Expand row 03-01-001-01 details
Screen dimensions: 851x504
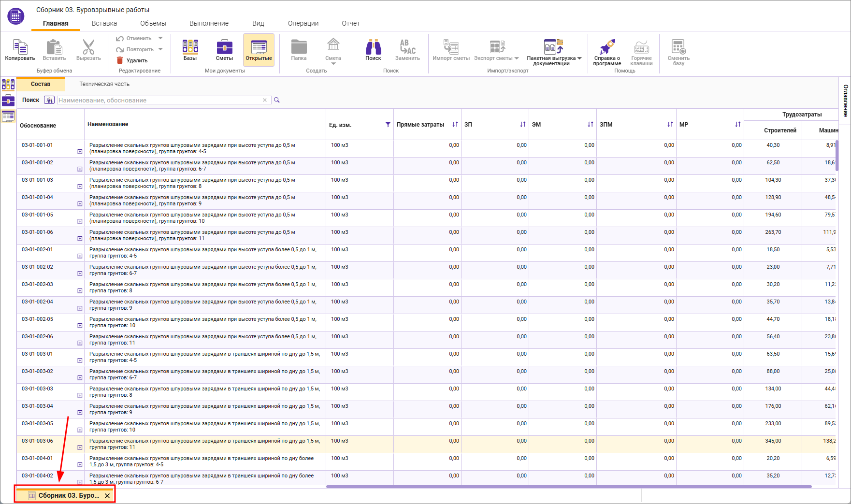tap(80, 152)
